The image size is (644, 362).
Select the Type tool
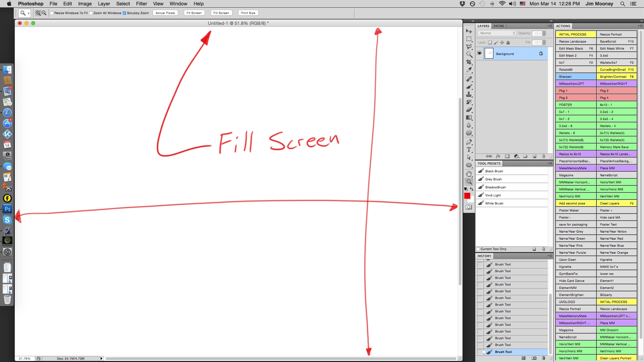tap(469, 149)
